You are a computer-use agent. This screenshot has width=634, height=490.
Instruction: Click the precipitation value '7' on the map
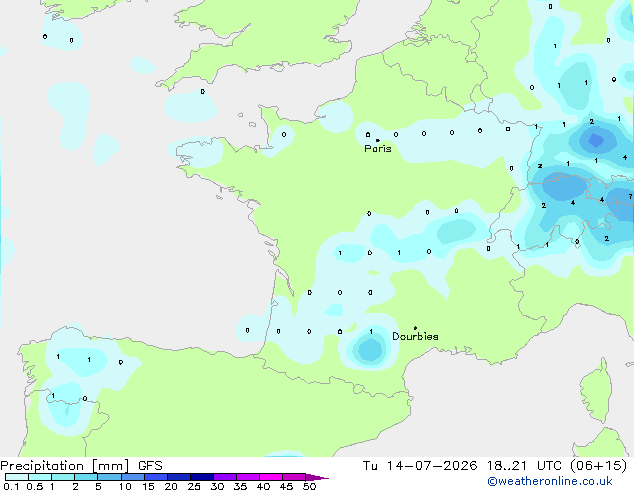[x=630, y=196]
